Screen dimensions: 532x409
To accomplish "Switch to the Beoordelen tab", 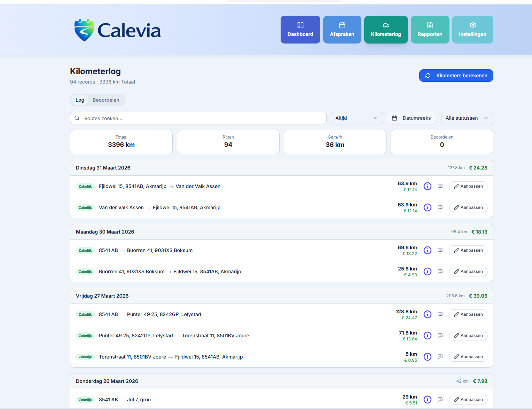I will coord(106,100).
